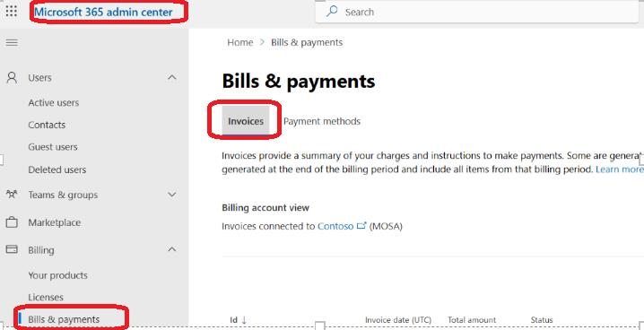
Task: Open Contacts in the sidebar
Action: coord(47,125)
